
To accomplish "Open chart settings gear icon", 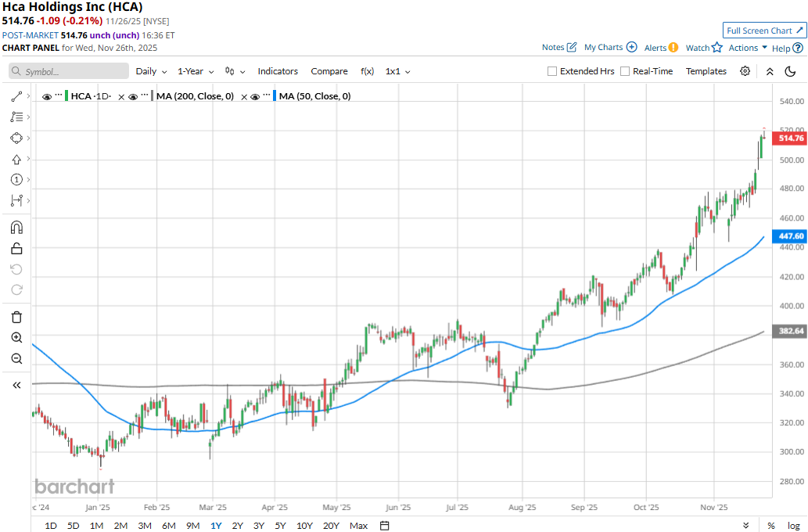I will [745, 71].
